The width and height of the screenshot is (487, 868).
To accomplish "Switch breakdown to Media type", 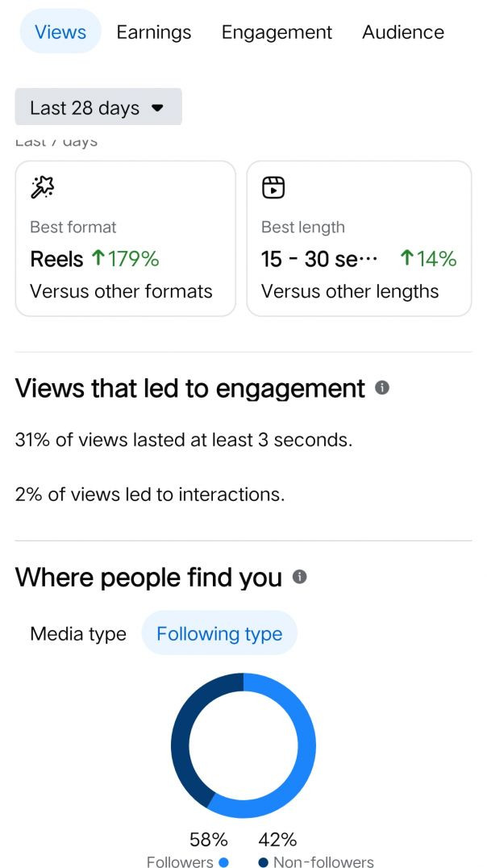I will point(78,634).
